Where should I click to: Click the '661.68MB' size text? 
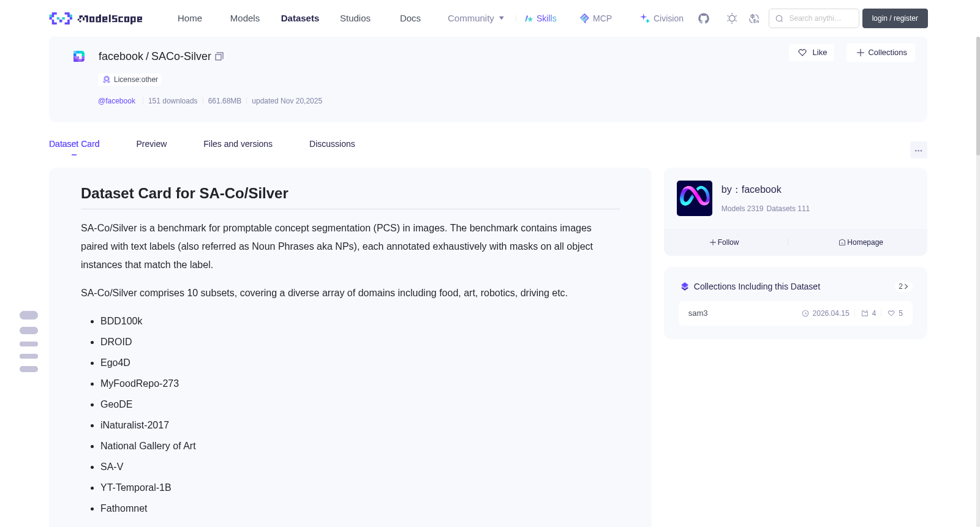click(225, 101)
